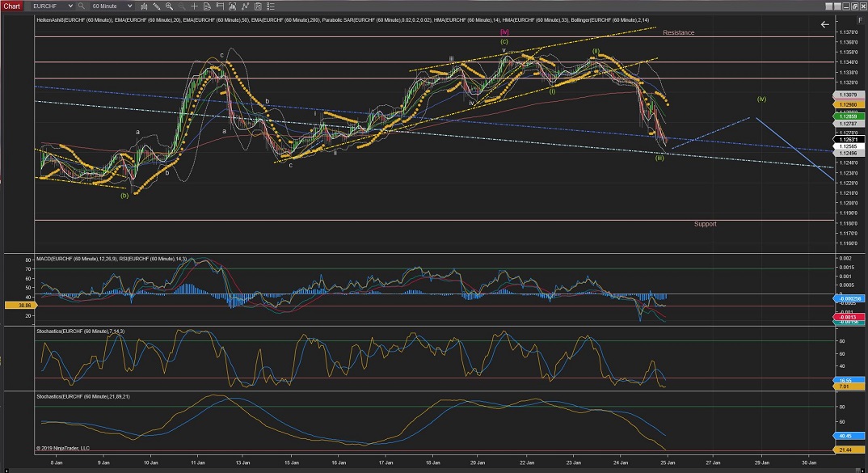This screenshot has width=868, height=473.
Task: Click the grayed zoom out magnifier
Action: coord(182,6)
